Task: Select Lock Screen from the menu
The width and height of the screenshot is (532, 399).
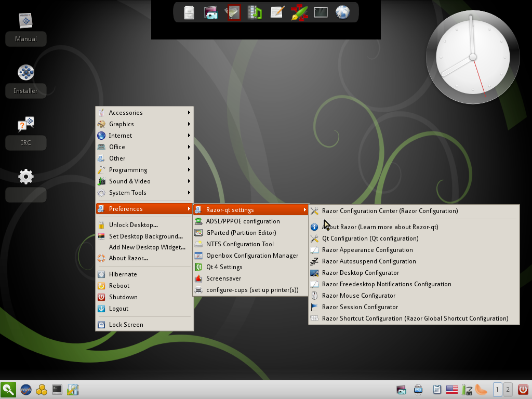Action: click(x=144, y=325)
